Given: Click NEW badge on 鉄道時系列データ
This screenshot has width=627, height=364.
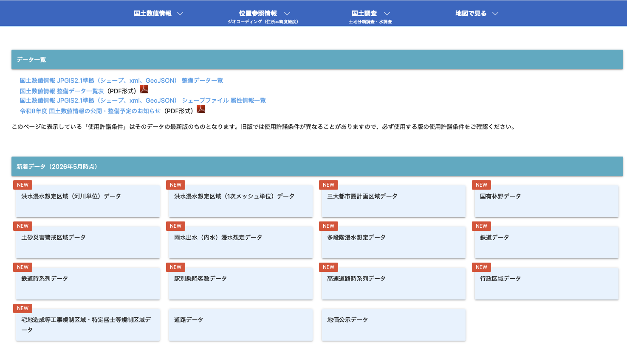Looking at the screenshot, I should [x=23, y=267].
